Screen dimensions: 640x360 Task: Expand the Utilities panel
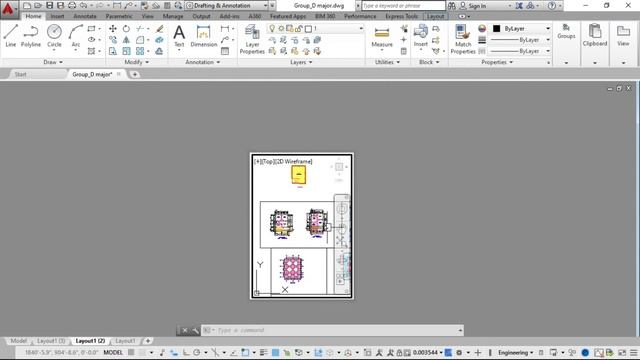[387, 62]
